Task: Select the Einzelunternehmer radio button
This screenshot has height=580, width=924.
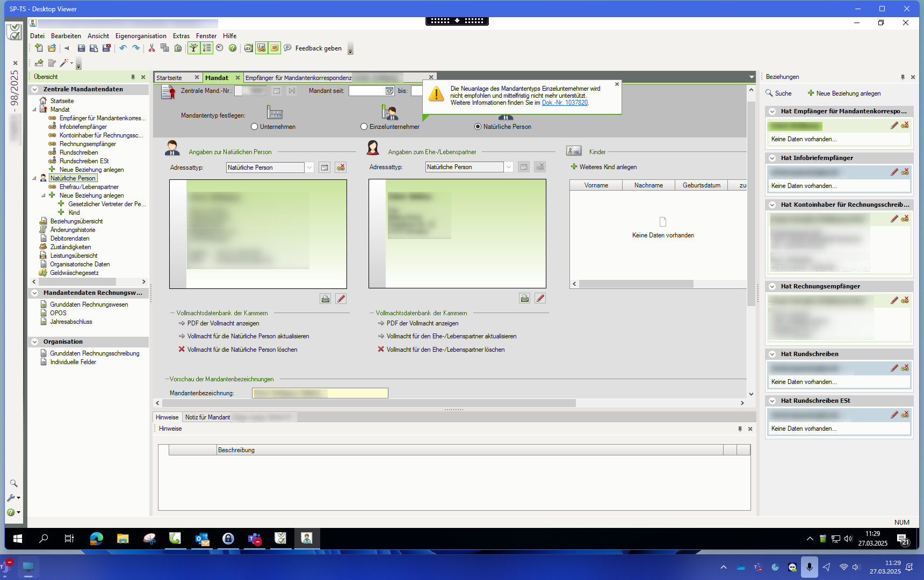Action: pos(364,127)
